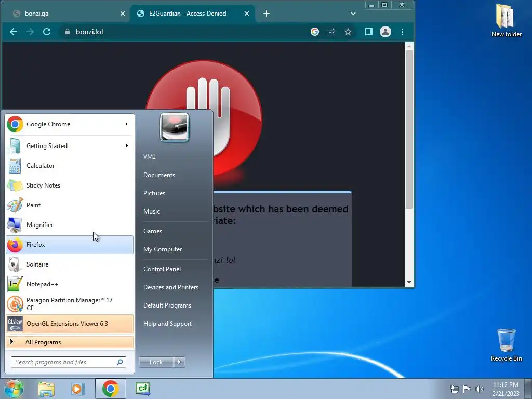Open Devices and Printers
532x399 pixels.
coord(170,287)
